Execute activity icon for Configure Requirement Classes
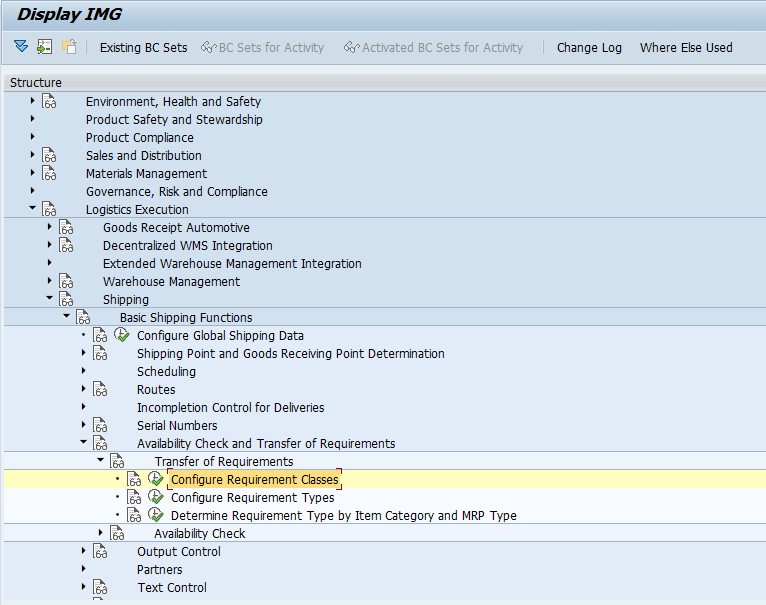766x605 pixels. tap(156, 479)
